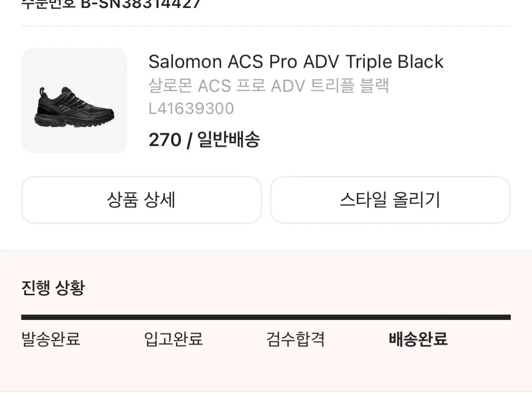This screenshot has height=394, width=532.
Task: Tap the 상품 상세 button
Action: pos(141,200)
